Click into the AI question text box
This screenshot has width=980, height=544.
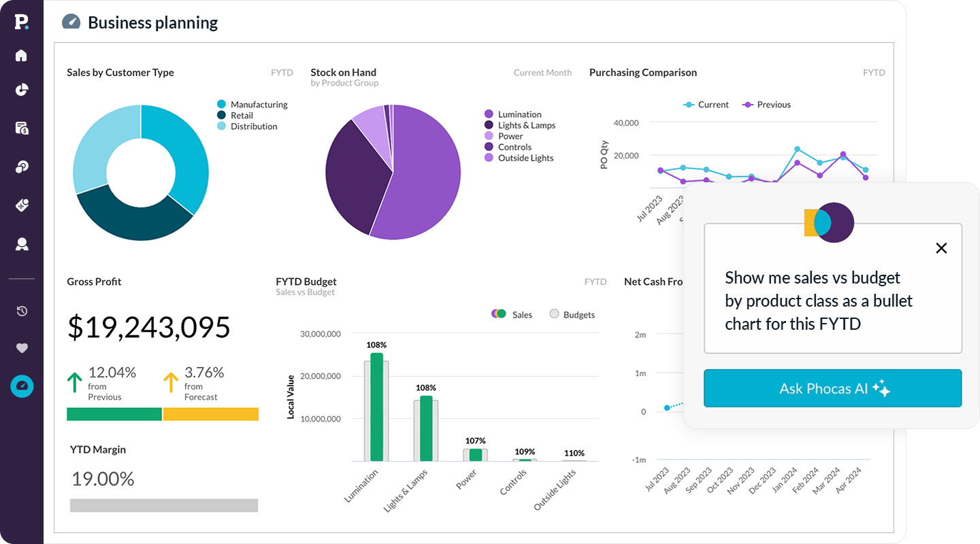(832, 301)
